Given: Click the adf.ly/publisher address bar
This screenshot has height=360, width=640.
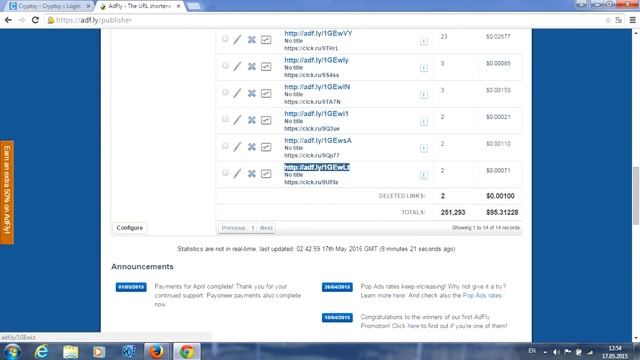Looking at the screenshot, I should coord(322,20).
